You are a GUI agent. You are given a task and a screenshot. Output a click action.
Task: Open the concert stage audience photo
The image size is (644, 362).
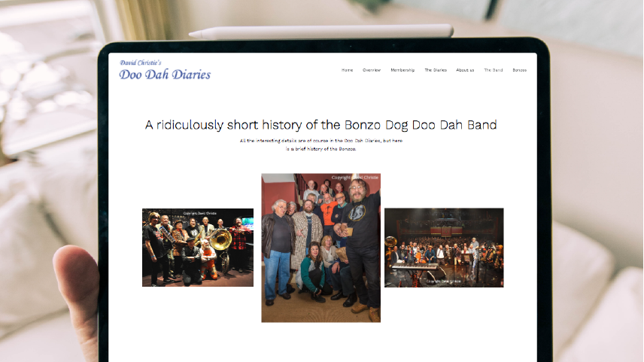(444, 248)
